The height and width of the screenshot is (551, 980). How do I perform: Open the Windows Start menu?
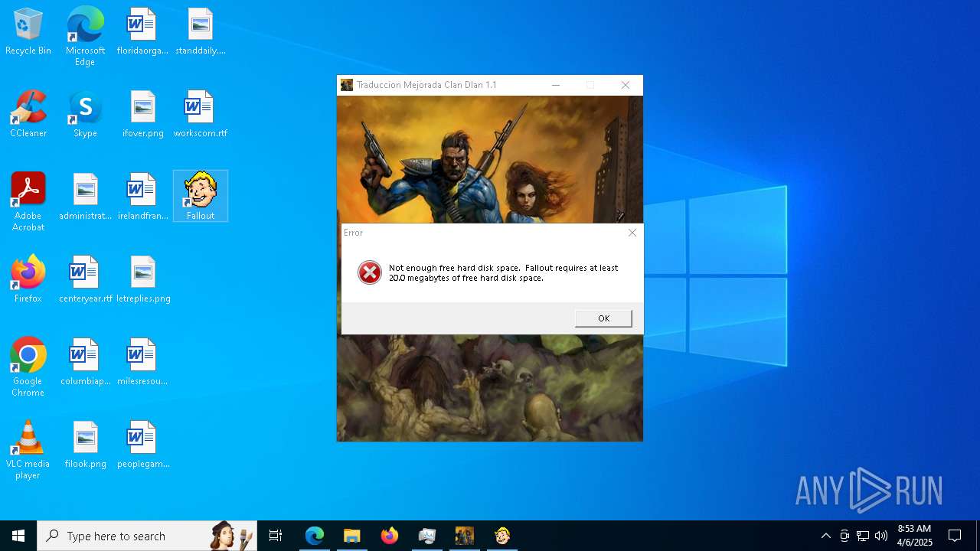pos(18,536)
